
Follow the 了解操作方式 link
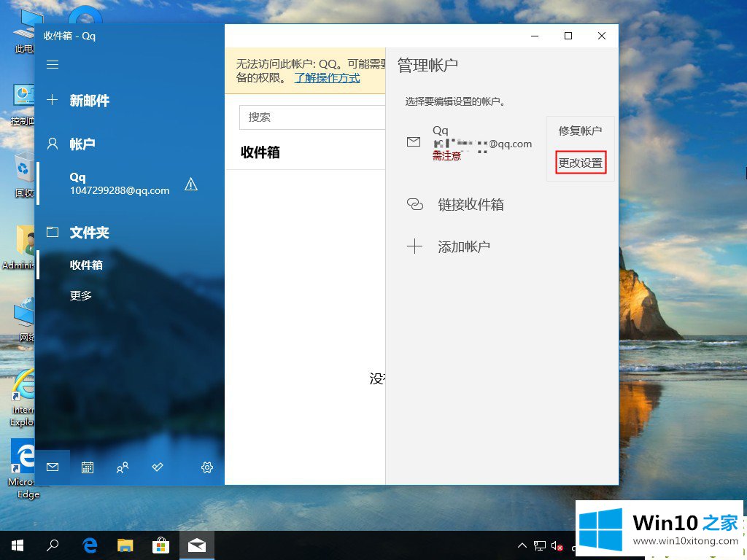coord(327,78)
